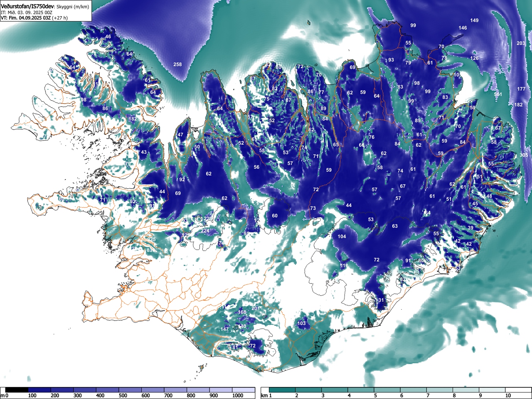Click the lavender 900–1000 m swatch

click(221, 390)
